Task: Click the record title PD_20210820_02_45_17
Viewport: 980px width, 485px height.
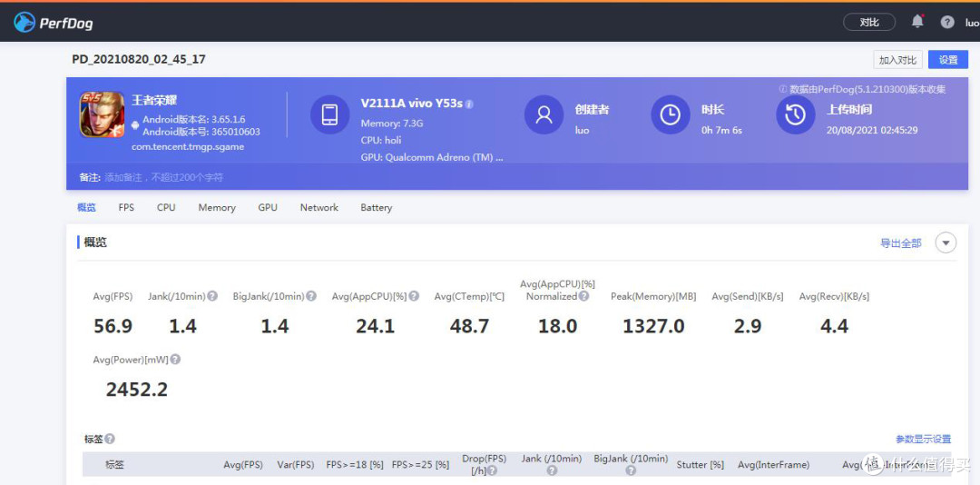Action: coord(139,59)
